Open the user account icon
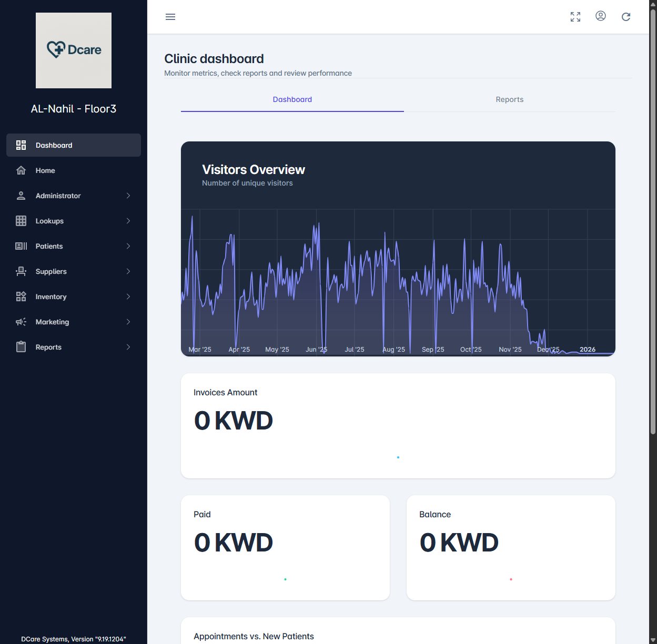657x644 pixels. [601, 16]
